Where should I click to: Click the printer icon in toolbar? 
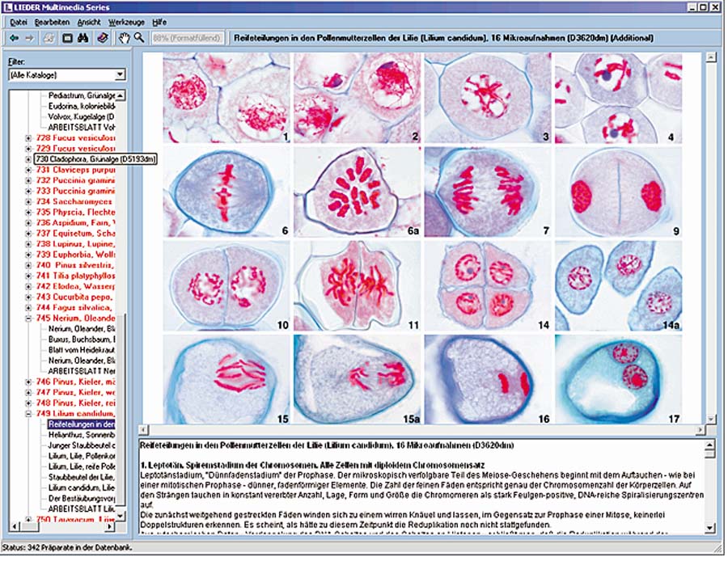point(49,38)
